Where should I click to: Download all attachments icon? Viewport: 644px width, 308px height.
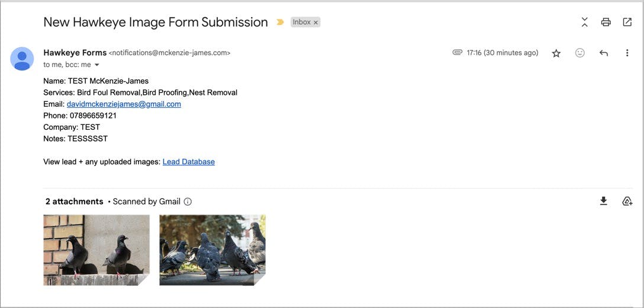tap(603, 201)
